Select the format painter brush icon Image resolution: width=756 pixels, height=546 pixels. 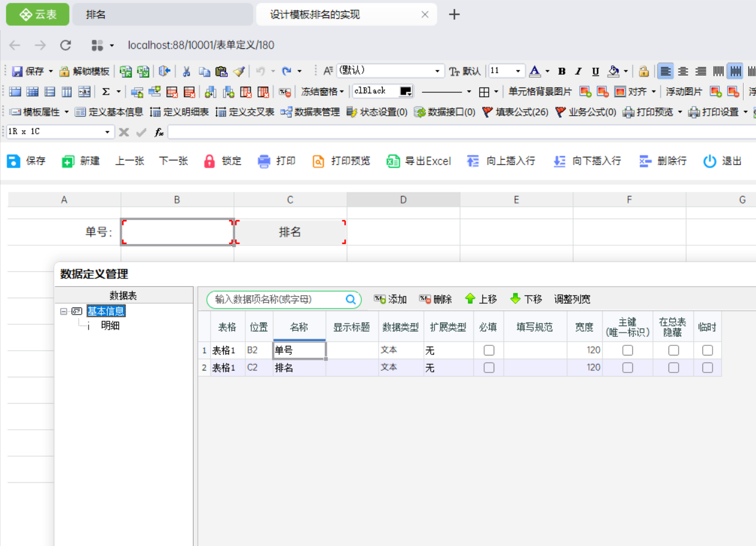coord(239,71)
